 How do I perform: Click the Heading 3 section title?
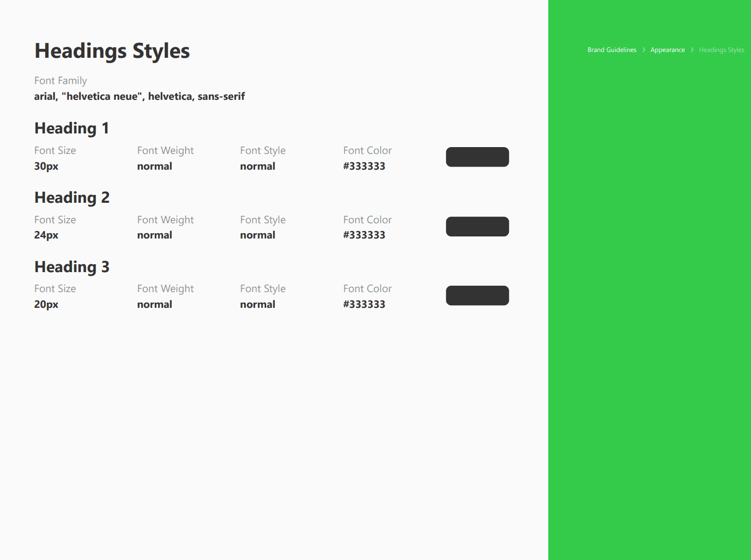(x=71, y=267)
